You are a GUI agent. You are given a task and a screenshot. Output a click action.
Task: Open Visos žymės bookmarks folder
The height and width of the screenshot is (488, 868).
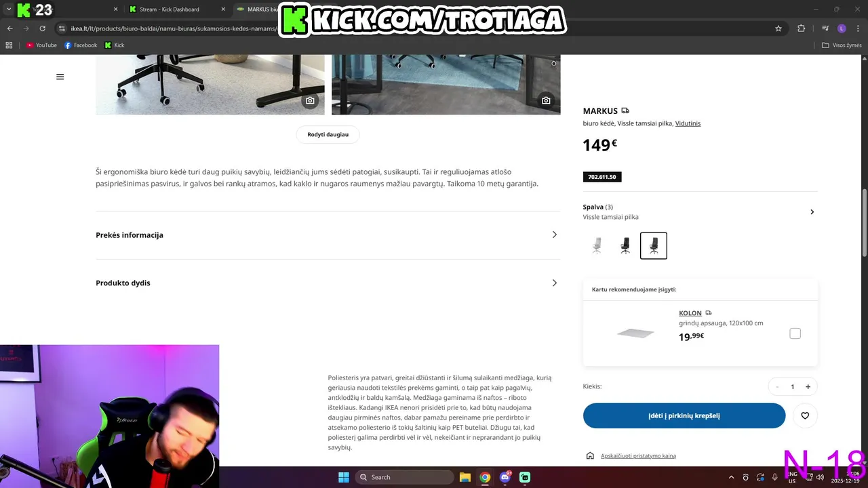pos(841,45)
